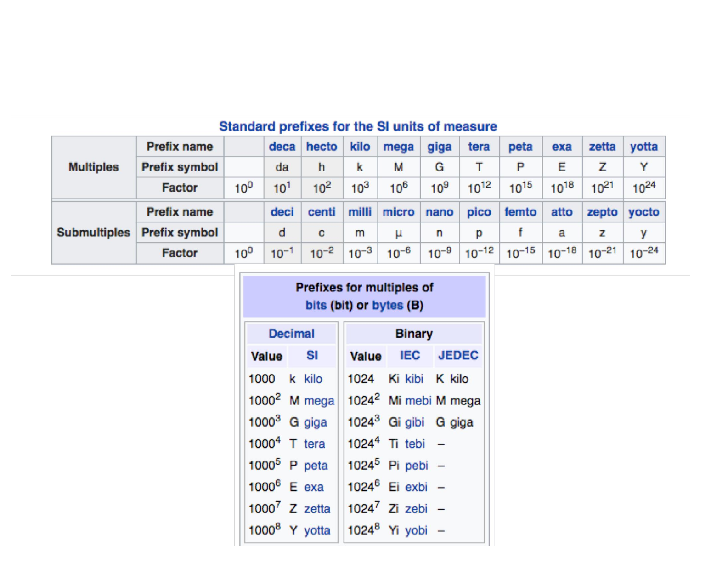Open the 'yobi' binary prefix link

[x=416, y=530]
